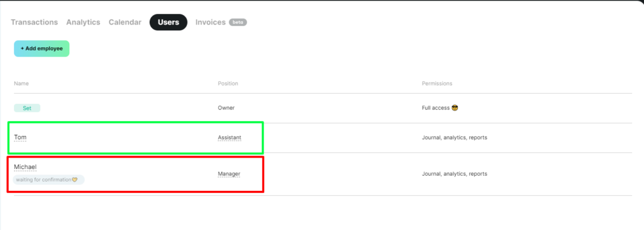Change Tom's Assistant position
This screenshot has height=230, width=644.
(x=230, y=137)
